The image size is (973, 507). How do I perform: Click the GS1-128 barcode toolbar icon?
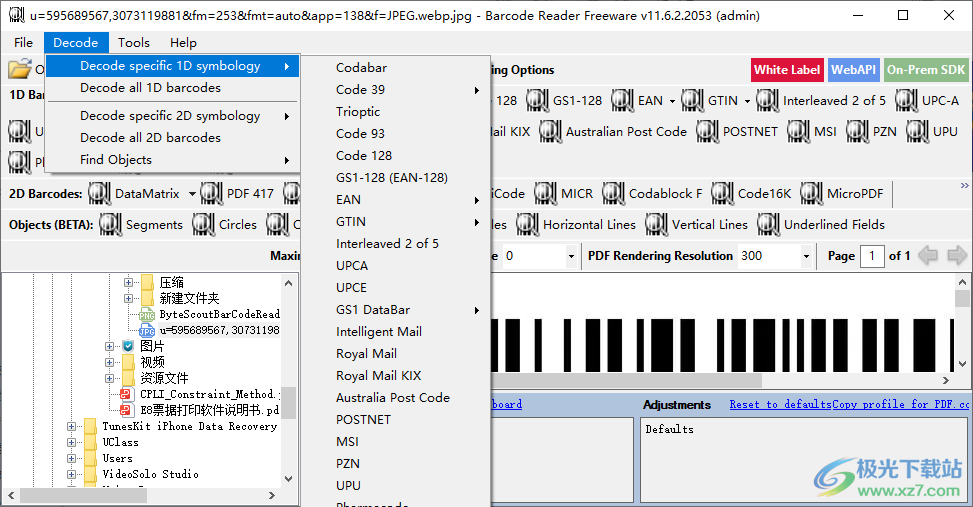[x=537, y=101]
